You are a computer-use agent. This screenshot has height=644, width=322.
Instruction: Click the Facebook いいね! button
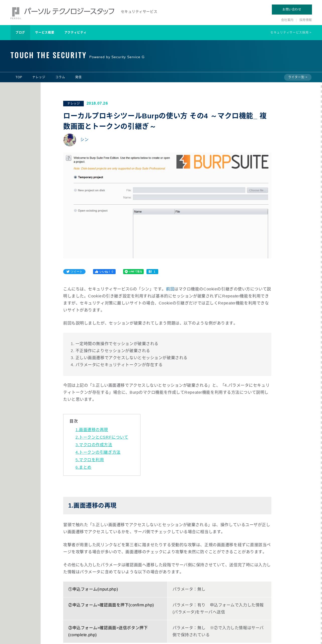(x=104, y=272)
